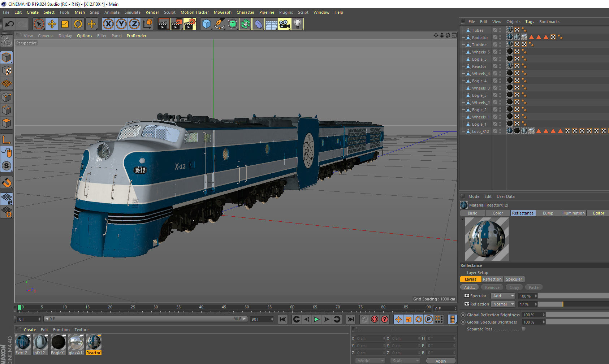Open Edit Render Settings icon

click(x=190, y=24)
